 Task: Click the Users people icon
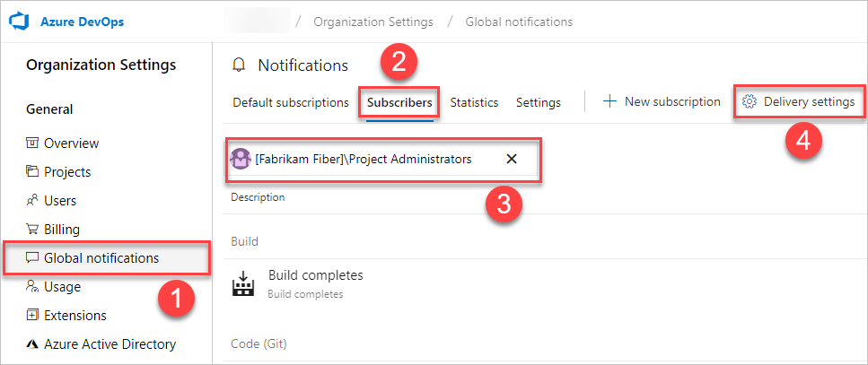tap(32, 201)
